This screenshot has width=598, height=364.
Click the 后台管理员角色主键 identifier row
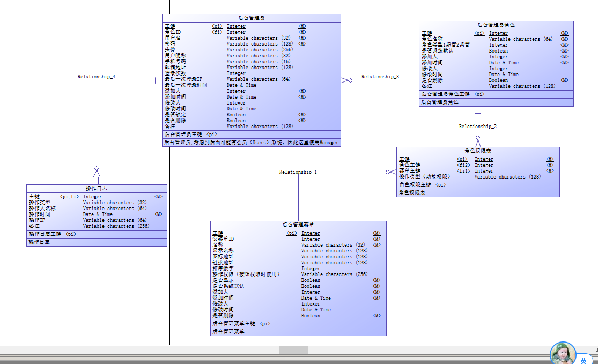click(x=496, y=94)
